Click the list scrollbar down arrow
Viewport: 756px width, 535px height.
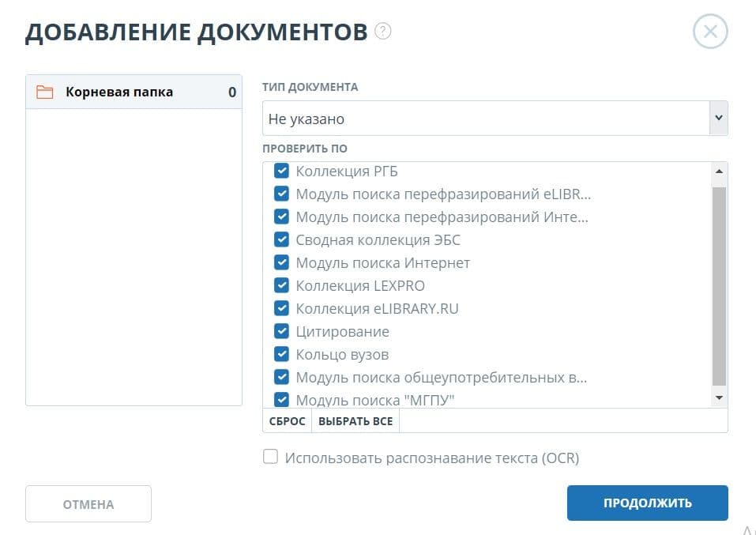point(719,397)
